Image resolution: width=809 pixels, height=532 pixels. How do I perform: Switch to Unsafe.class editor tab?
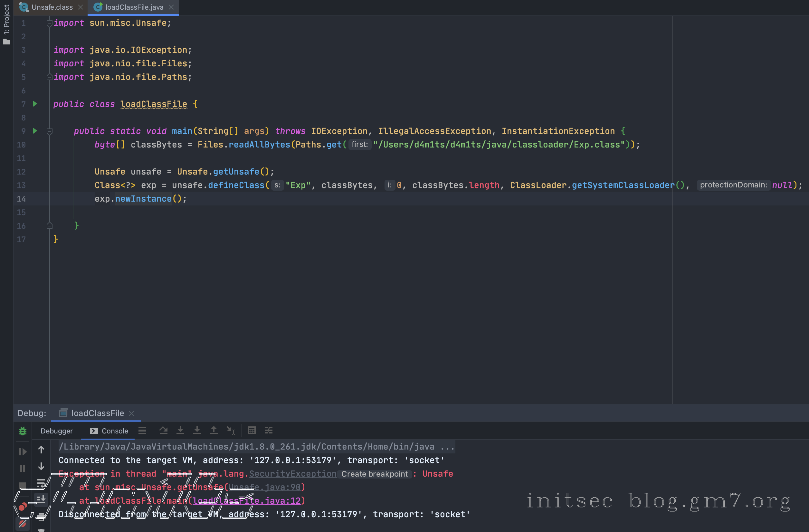(52, 7)
